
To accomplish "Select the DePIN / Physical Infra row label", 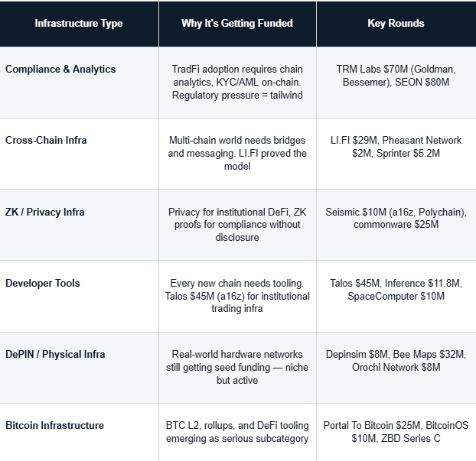I will coord(55,354).
